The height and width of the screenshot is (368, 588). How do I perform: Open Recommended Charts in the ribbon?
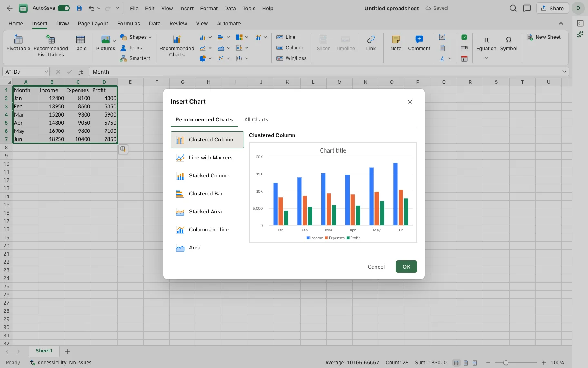177,46
